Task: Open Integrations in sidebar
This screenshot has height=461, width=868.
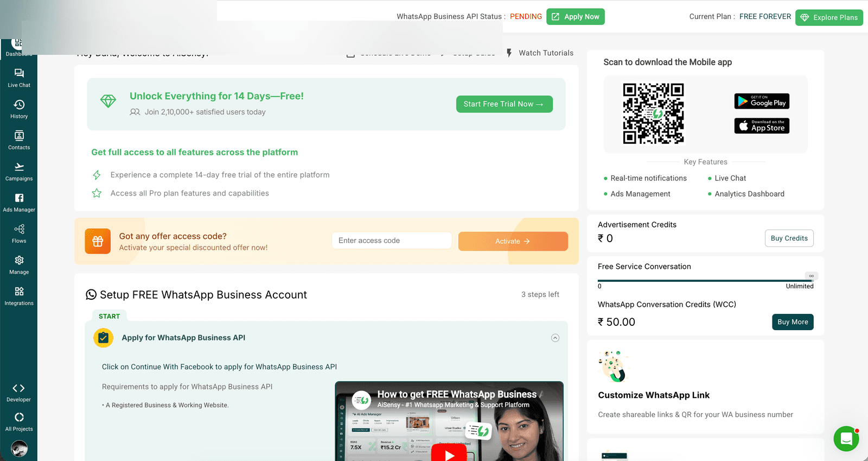Action: point(19,296)
